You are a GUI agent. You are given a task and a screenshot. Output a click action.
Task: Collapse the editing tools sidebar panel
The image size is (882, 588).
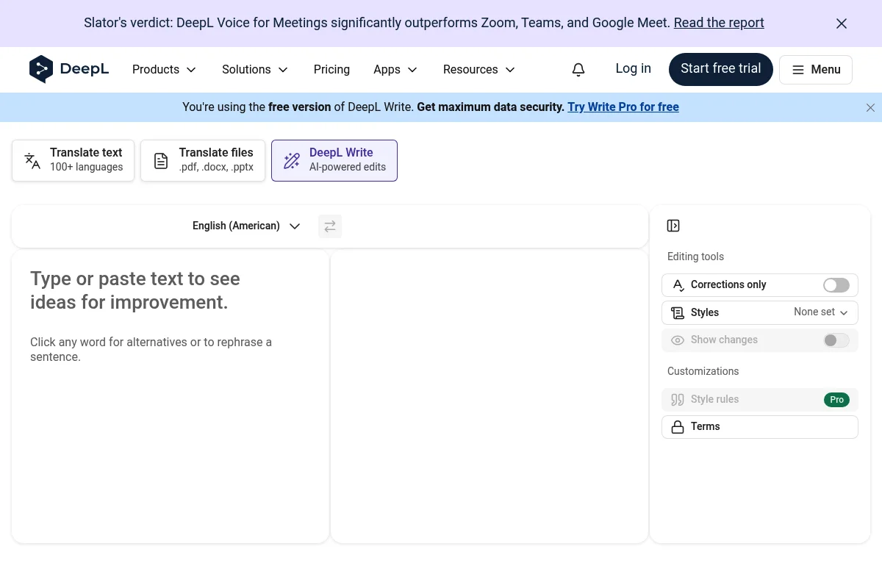coord(673,226)
